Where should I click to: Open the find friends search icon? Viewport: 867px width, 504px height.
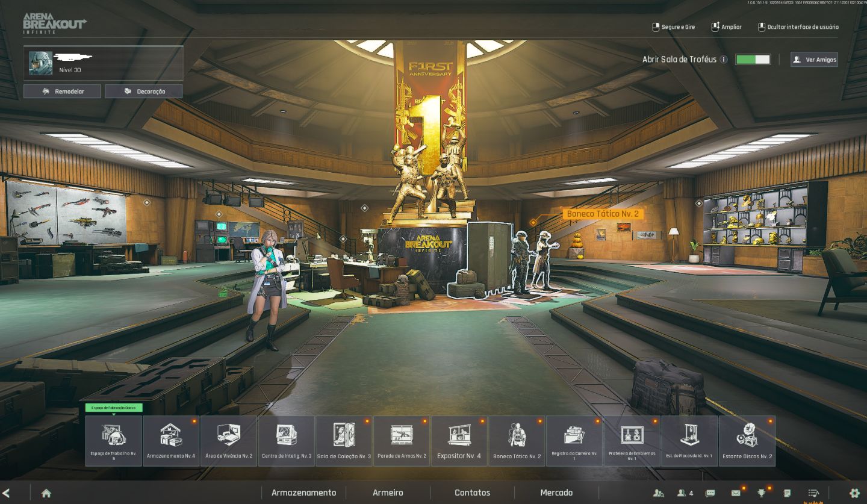pos(658,493)
